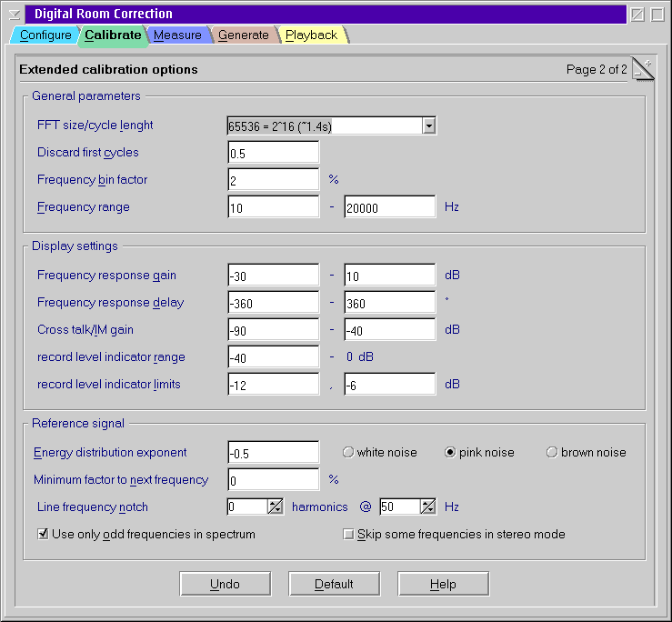Adjust the line frequency harmonics spinner
Image resolution: width=672 pixels, height=622 pixels.
click(x=275, y=507)
